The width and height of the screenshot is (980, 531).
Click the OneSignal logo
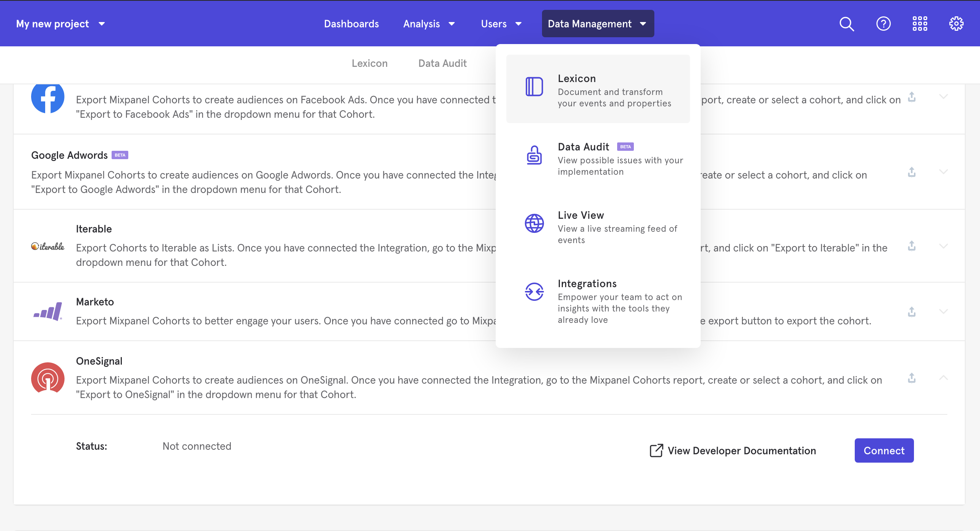pos(47,378)
